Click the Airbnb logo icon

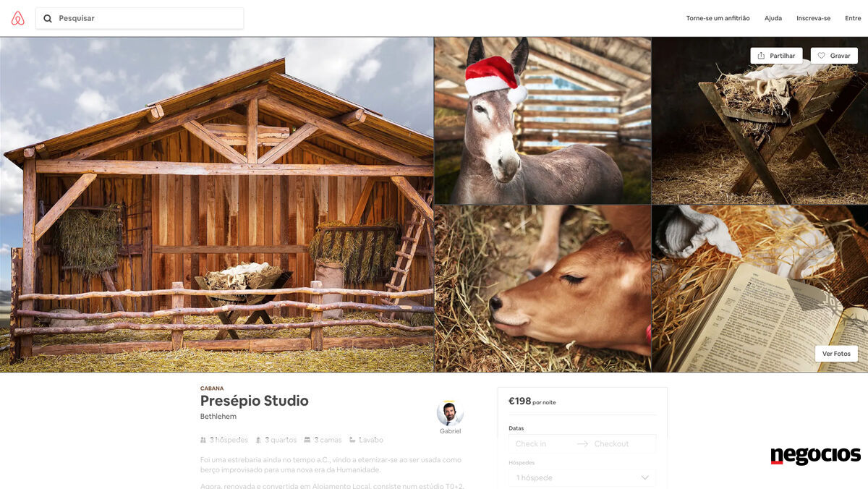point(18,18)
